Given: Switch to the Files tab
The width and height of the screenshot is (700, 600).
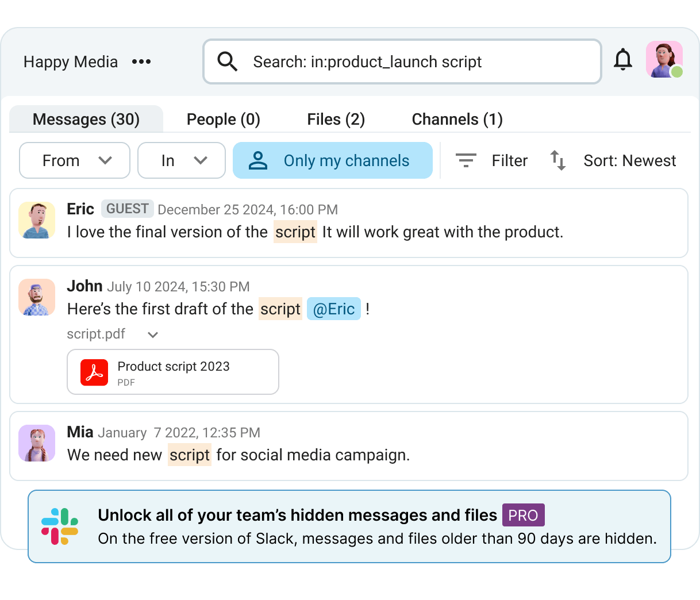Looking at the screenshot, I should (x=336, y=119).
